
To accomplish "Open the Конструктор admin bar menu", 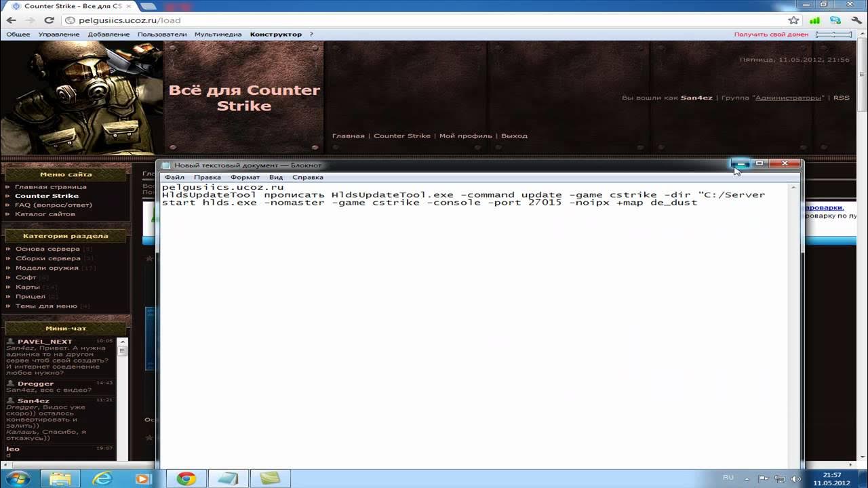I will [x=276, y=34].
